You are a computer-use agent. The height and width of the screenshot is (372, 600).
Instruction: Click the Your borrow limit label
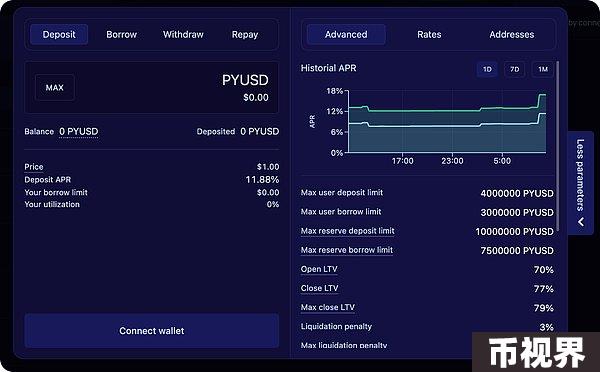[56, 192]
